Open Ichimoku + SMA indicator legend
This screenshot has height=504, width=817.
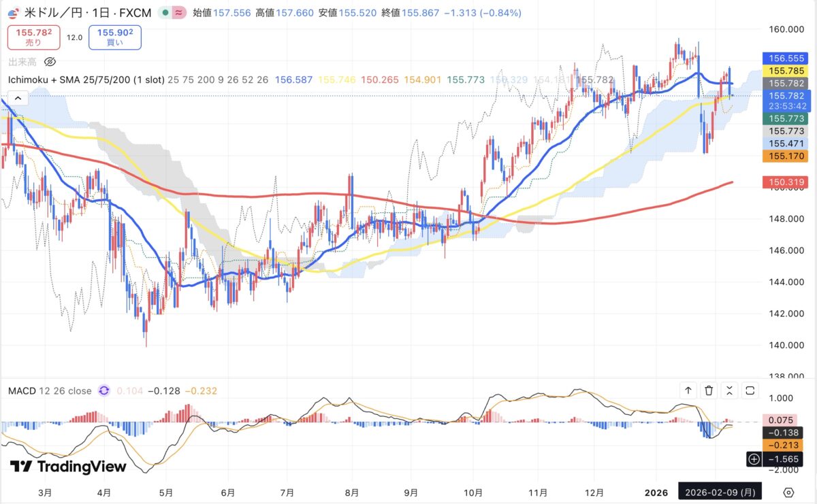(86, 80)
